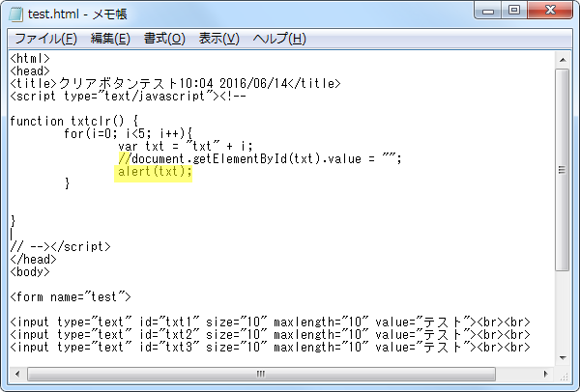Image resolution: width=580 pixels, height=392 pixels.
Task: Maximize the メモ帳 window
Action: click(x=514, y=11)
